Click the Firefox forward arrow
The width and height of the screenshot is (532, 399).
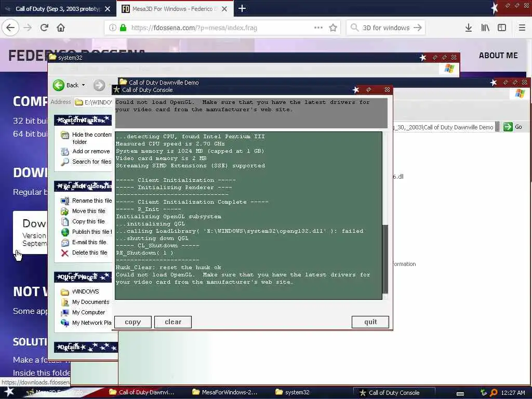click(x=28, y=28)
